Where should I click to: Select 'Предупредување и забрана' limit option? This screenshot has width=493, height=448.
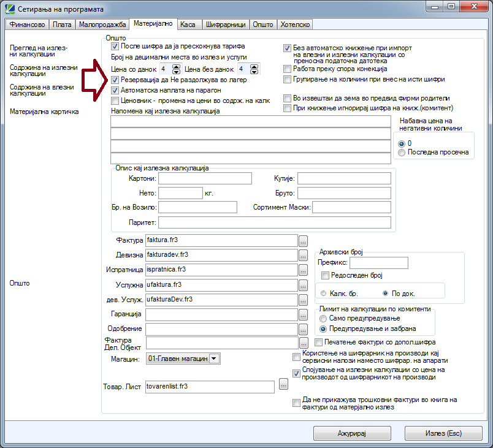tap(323, 329)
